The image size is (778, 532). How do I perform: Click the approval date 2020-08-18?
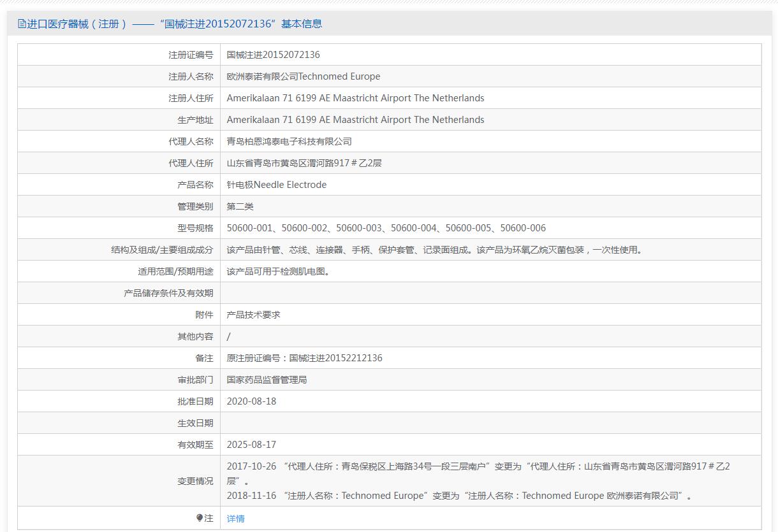click(251, 401)
